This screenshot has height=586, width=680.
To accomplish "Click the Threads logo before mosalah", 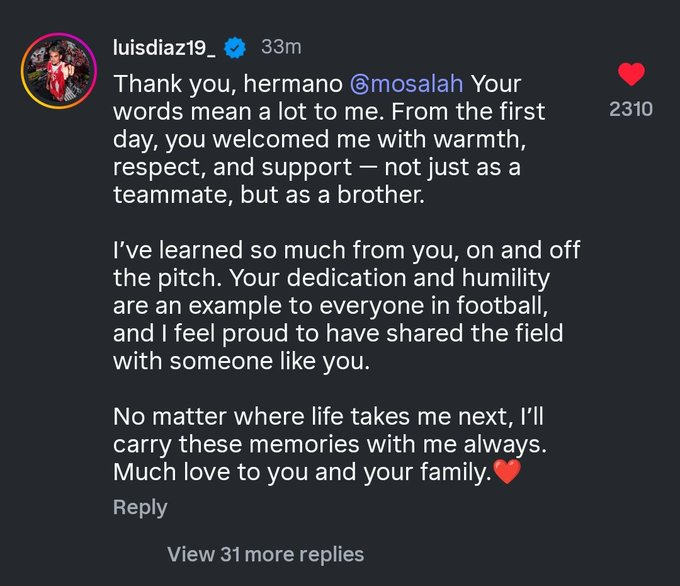I will 359,85.
